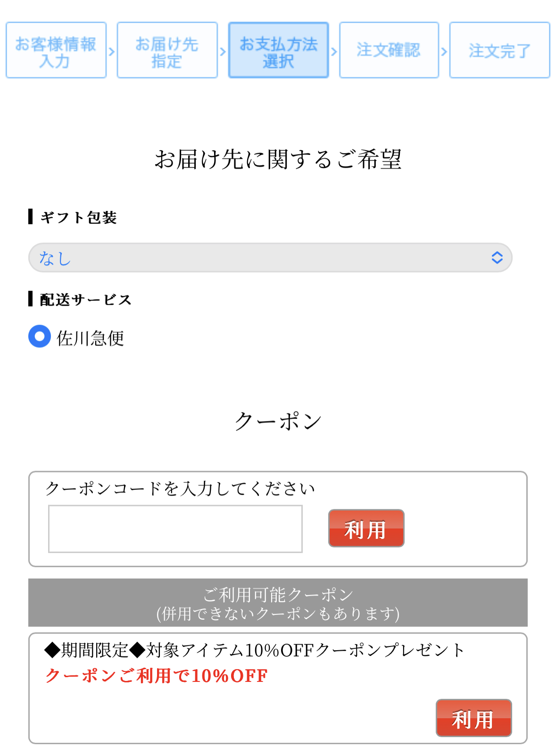Click up-down arrows on gift wrapping selector

click(497, 258)
